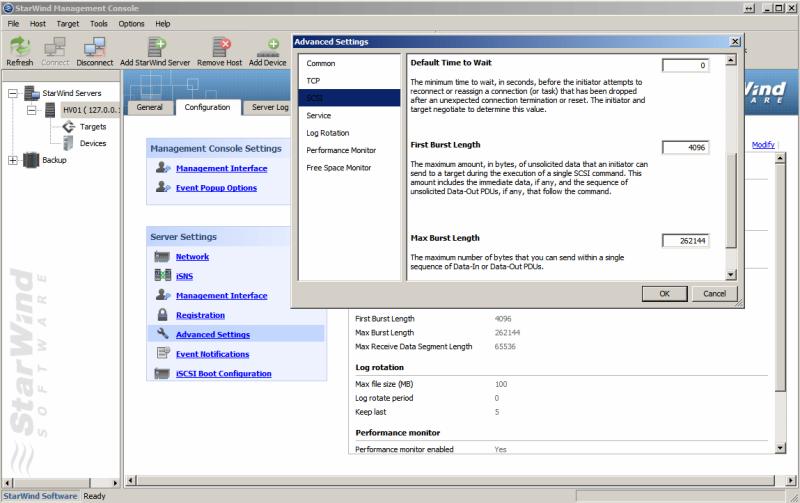This screenshot has height=503, width=800.
Task: Open the Event Notifications link
Action: point(212,354)
